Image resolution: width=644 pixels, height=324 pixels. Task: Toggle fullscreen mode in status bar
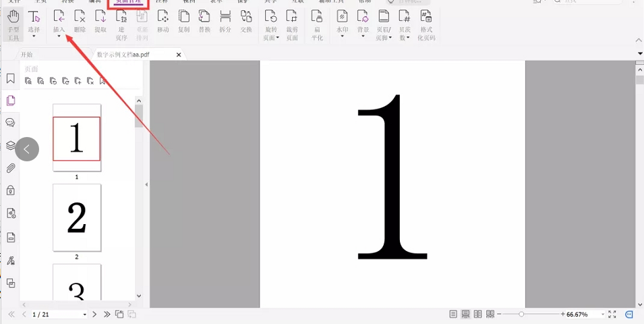[x=612, y=315]
